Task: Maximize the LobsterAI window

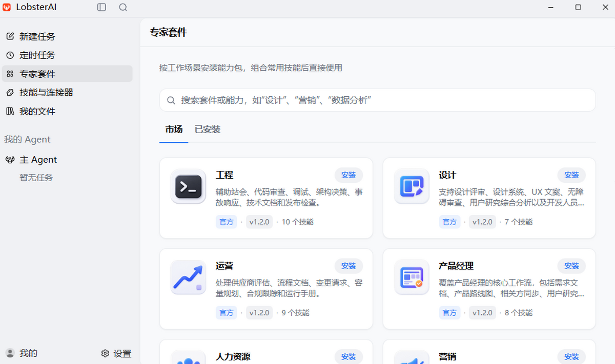Action: (578, 7)
